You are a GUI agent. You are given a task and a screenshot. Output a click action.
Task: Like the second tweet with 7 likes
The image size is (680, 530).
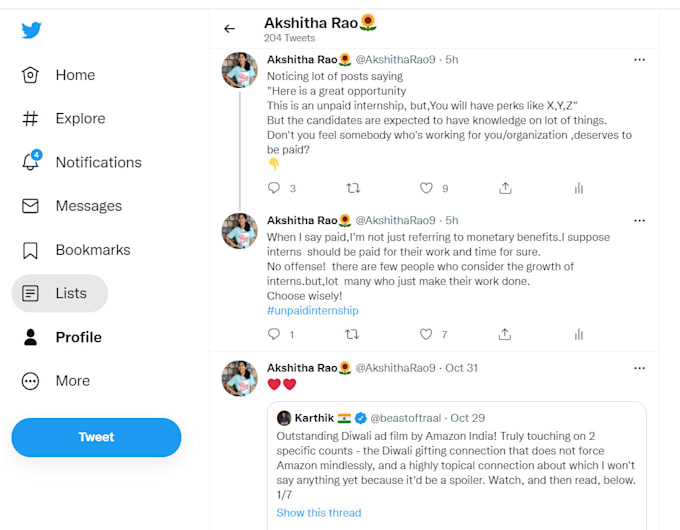426,334
